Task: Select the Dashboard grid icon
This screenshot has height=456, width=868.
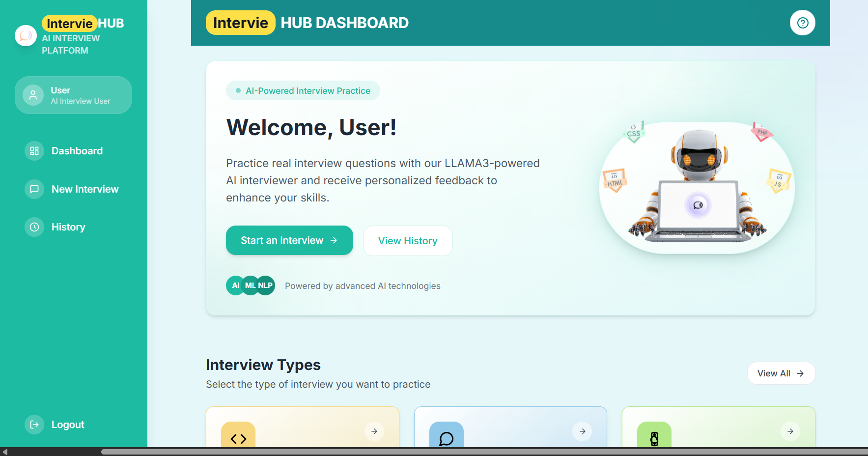Action: [34, 151]
